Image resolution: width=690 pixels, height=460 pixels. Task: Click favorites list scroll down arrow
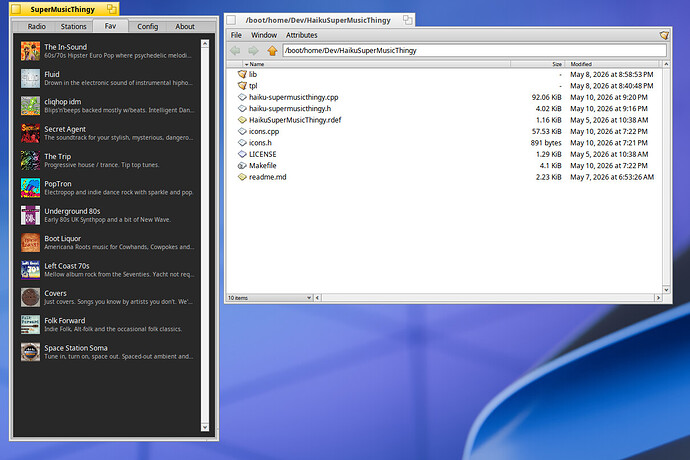pos(205,427)
